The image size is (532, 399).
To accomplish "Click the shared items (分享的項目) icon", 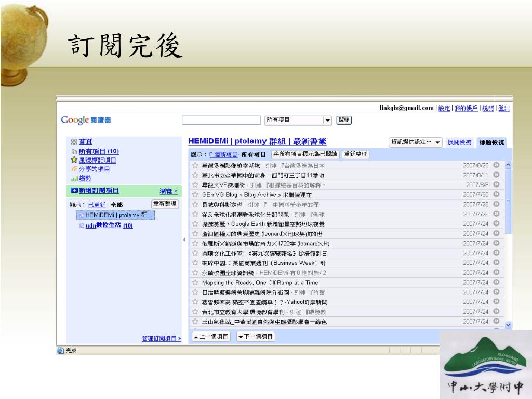I will [x=74, y=169].
